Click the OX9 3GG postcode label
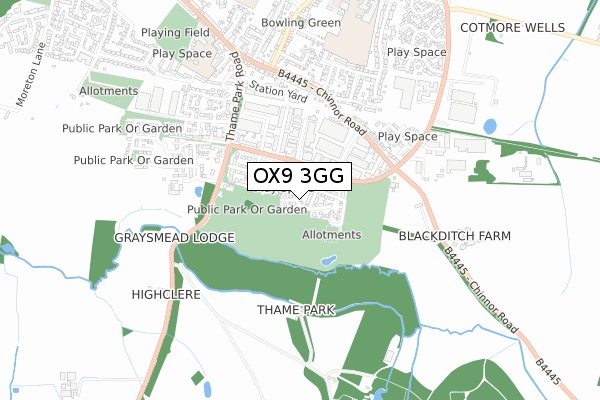The image size is (600, 400). click(299, 176)
